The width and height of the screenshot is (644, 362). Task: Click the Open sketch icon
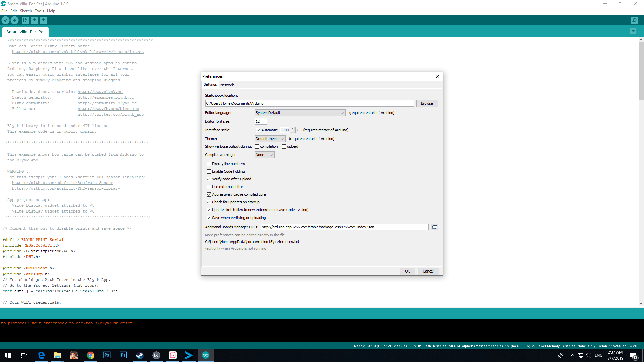pos(34,20)
